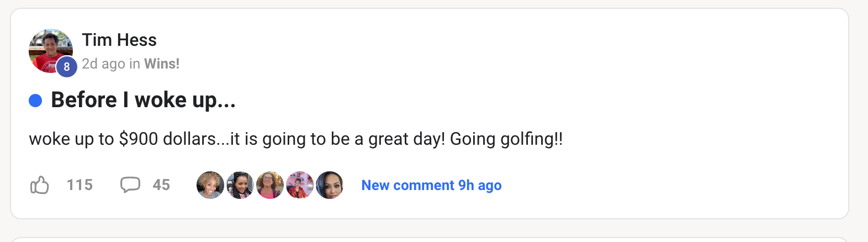The width and height of the screenshot is (868, 242).
Task: Open post titled Before I woke up...
Action: click(x=144, y=100)
